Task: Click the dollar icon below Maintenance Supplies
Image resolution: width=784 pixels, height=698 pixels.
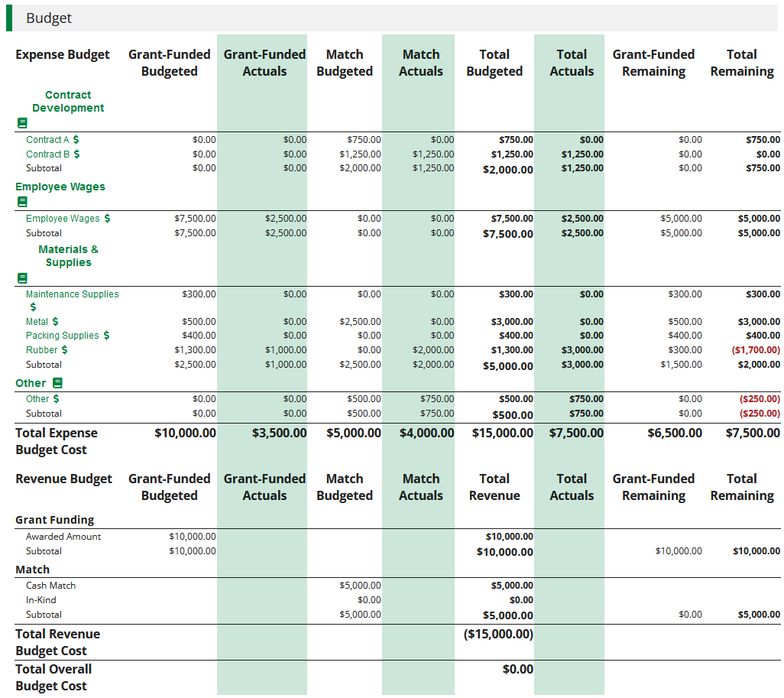Action: (33, 307)
